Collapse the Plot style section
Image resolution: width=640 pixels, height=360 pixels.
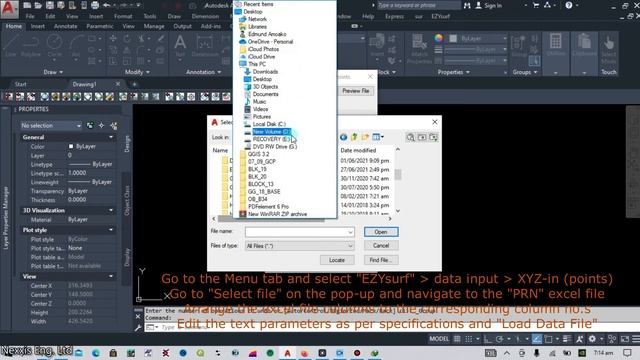click(111, 230)
